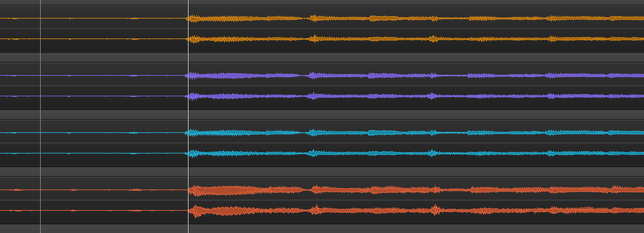Image resolution: width=644 pixels, height=233 pixels.
Task: Select the cyan track's lower channel waveform
Action: (415, 153)
